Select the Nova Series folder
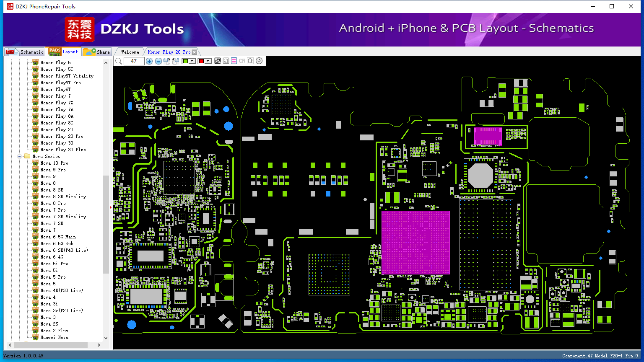 tap(46, 156)
